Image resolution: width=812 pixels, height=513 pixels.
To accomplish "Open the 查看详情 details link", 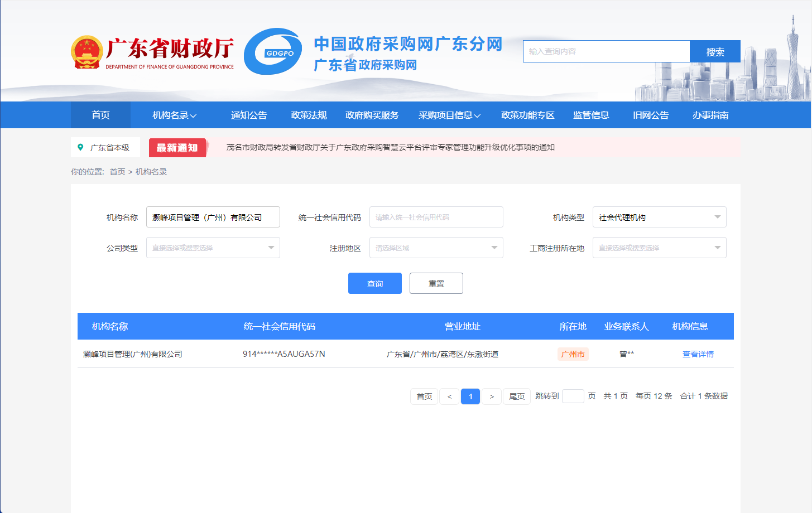I will tap(698, 354).
